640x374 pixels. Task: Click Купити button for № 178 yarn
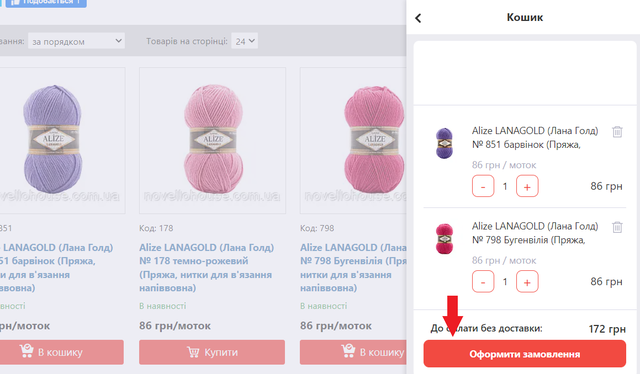[x=212, y=352]
